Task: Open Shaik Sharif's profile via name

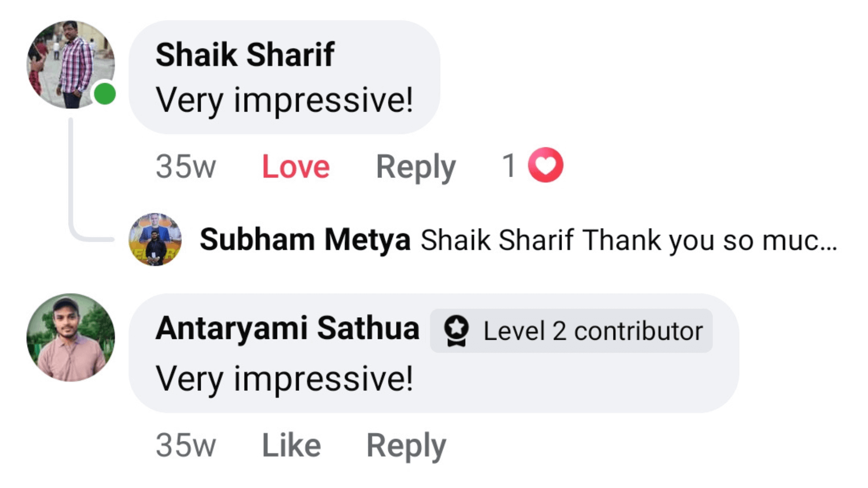Action: pyautogui.click(x=245, y=55)
